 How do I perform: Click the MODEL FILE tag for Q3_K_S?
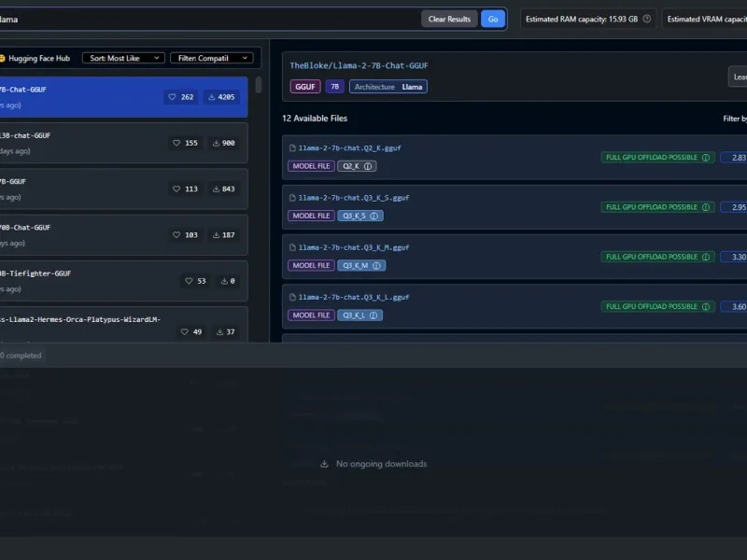[x=311, y=216]
